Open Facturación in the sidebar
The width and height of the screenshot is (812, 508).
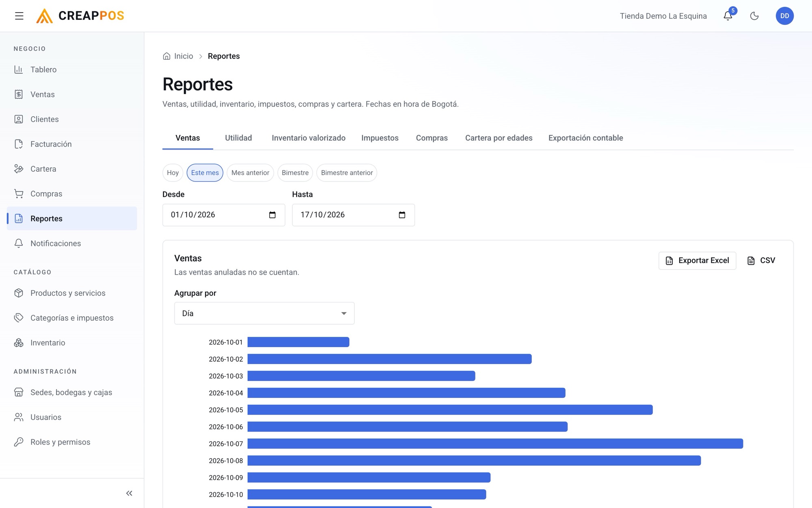[72, 144]
